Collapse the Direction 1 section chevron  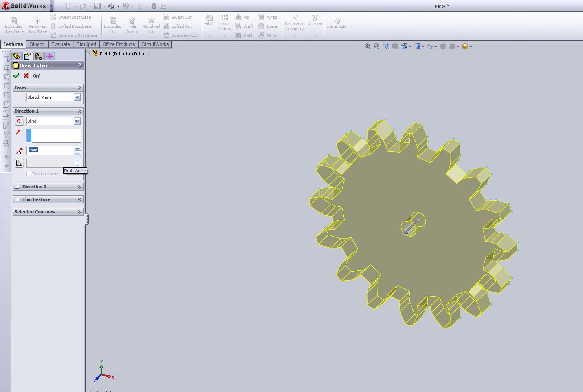click(x=79, y=111)
